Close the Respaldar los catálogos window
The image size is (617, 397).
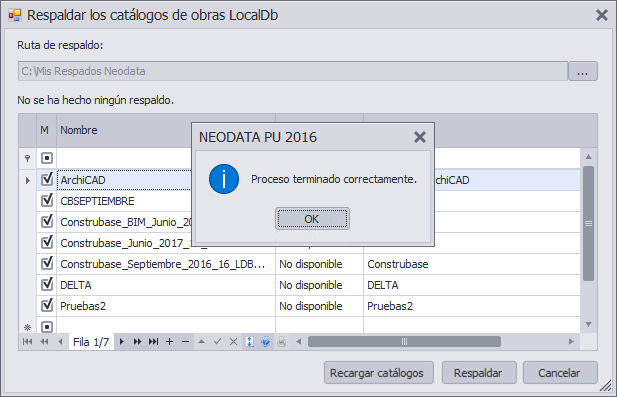point(602,15)
